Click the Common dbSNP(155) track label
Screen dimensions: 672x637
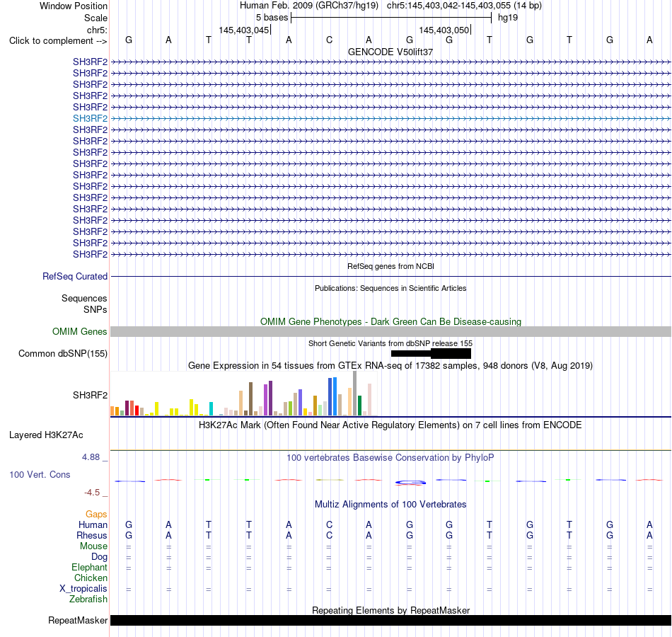click(62, 353)
